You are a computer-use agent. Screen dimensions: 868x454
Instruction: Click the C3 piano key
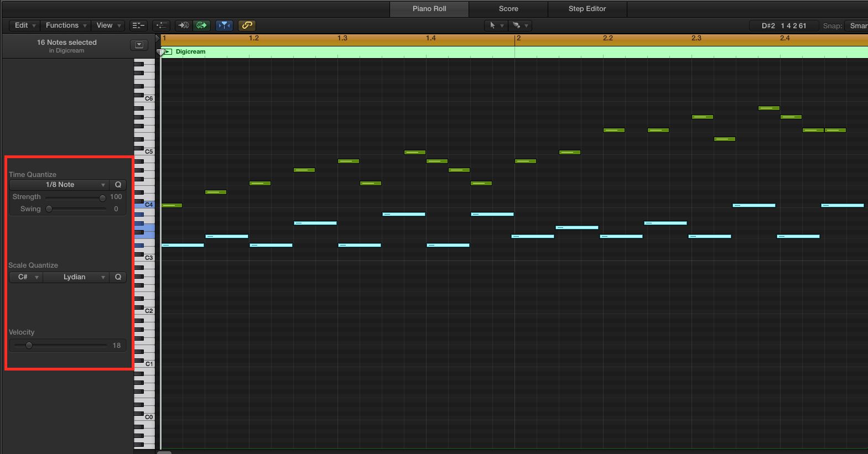pos(149,258)
